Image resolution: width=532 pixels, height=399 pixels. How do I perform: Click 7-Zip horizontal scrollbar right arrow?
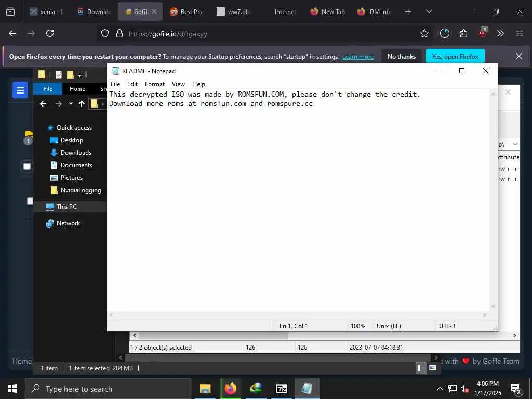point(515,336)
